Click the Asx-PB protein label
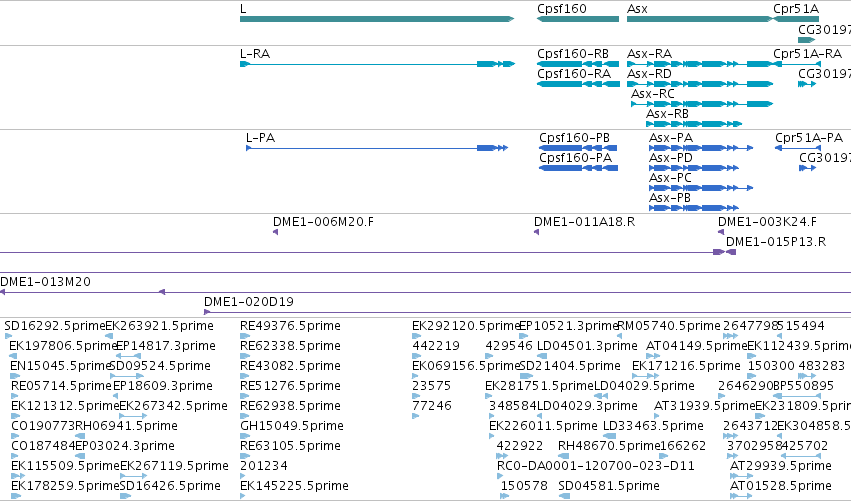Image resolution: width=851 pixels, height=501 pixels. [670, 198]
